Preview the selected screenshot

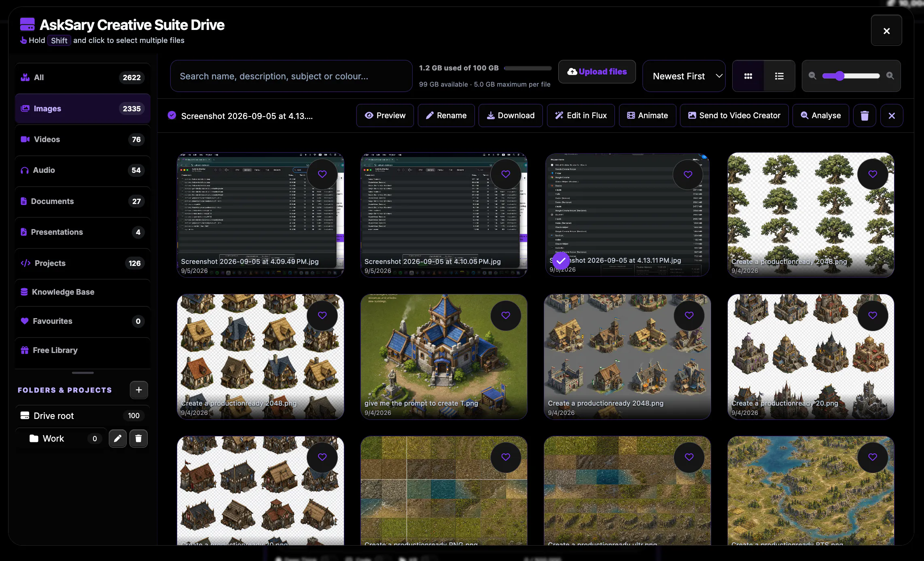(385, 116)
